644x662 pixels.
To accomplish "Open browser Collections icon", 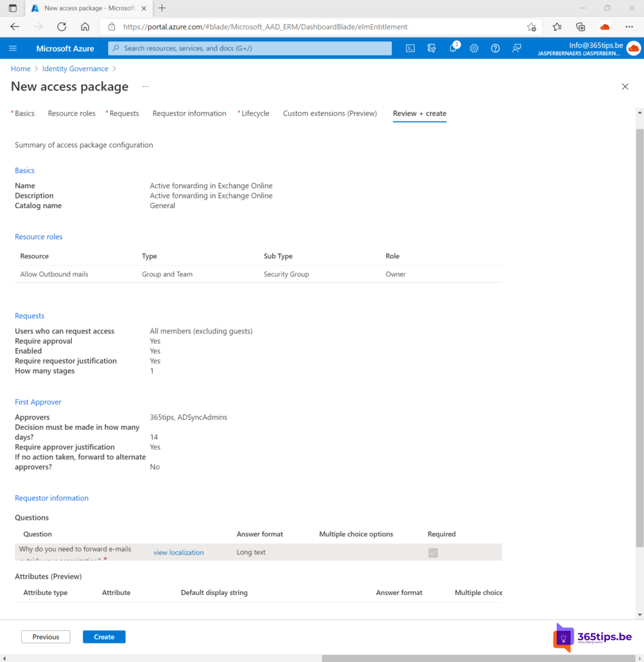I will (x=581, y=27).
